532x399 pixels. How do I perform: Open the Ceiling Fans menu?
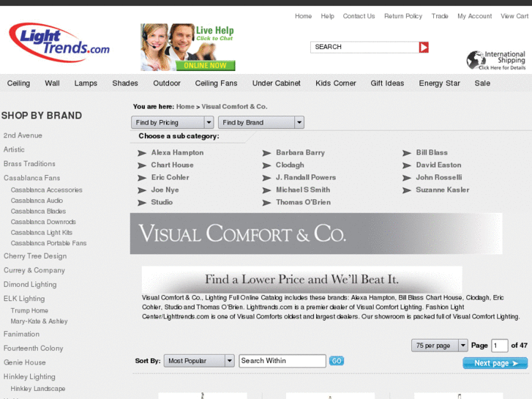(x=216, y=83)
